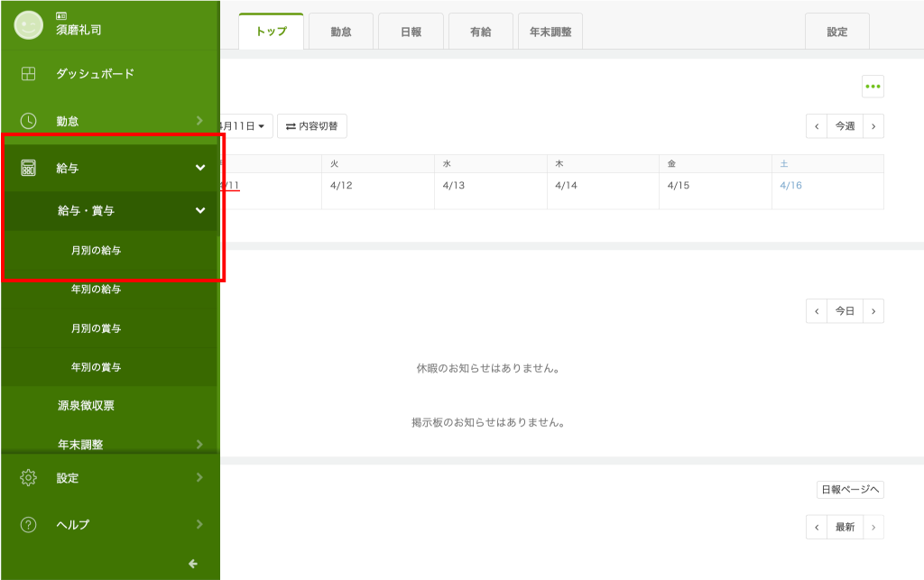Collapse sidebar with the left arrow icon
Screen dimensions: 924x580
point(192,564)
